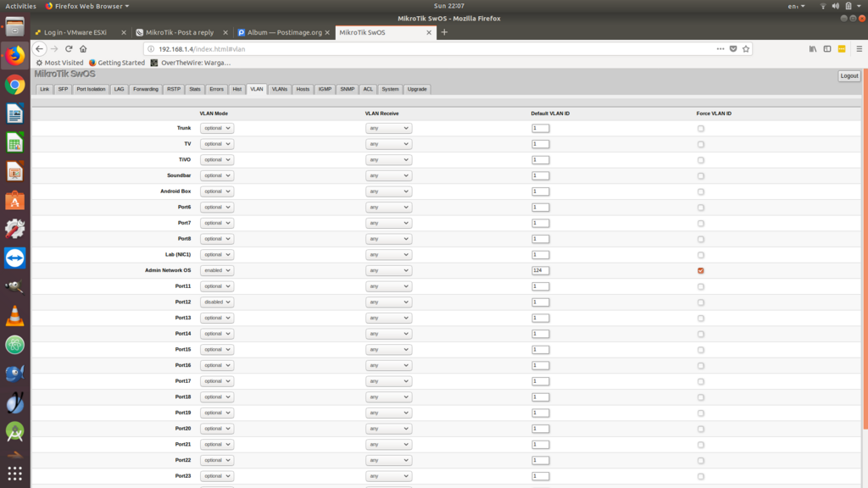Open VLC media player from the dock
The width and height of the screenshot is (868, 488).
pos(15,316)
